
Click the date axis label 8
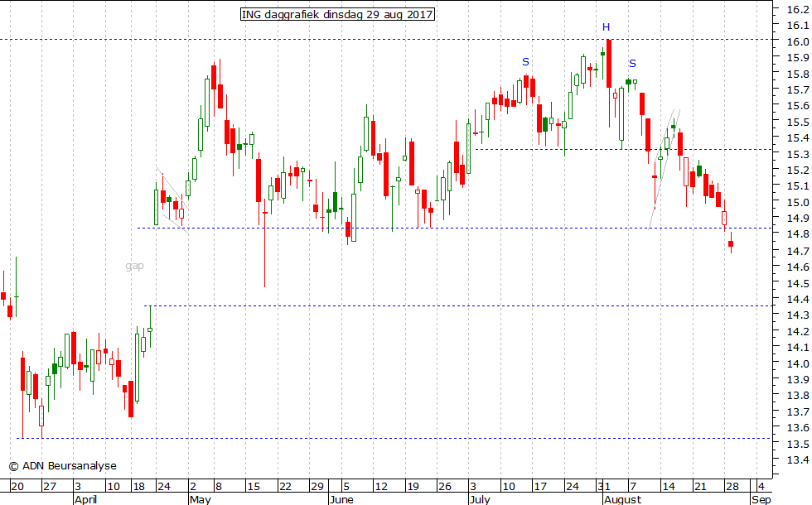219,487
